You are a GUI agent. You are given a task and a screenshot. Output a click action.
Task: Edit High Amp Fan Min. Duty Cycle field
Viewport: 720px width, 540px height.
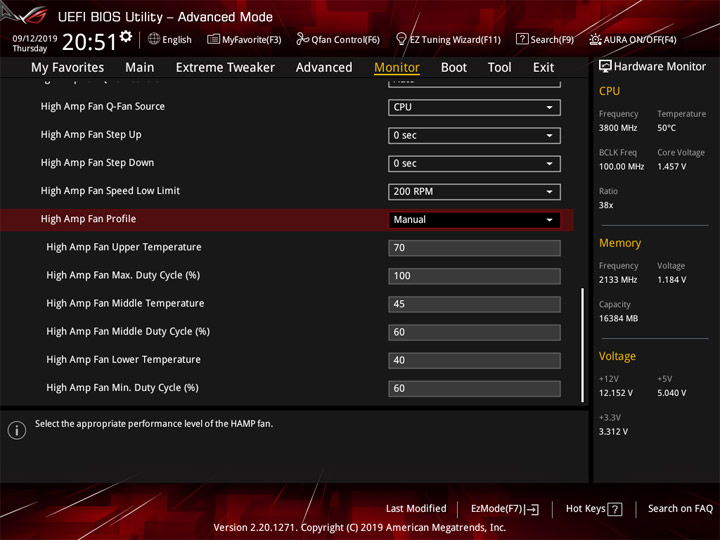[474, 388]
